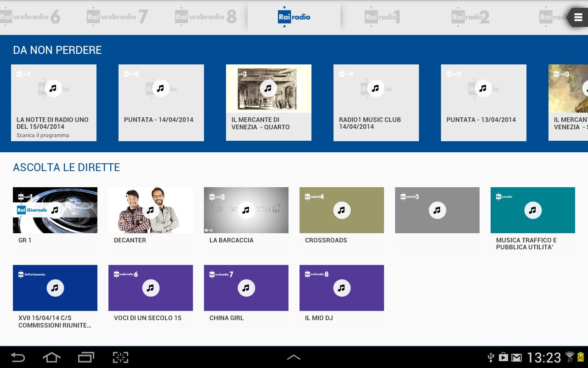
Task: Open La Barcaccia live stream label
Action: (x=232, y=240)
